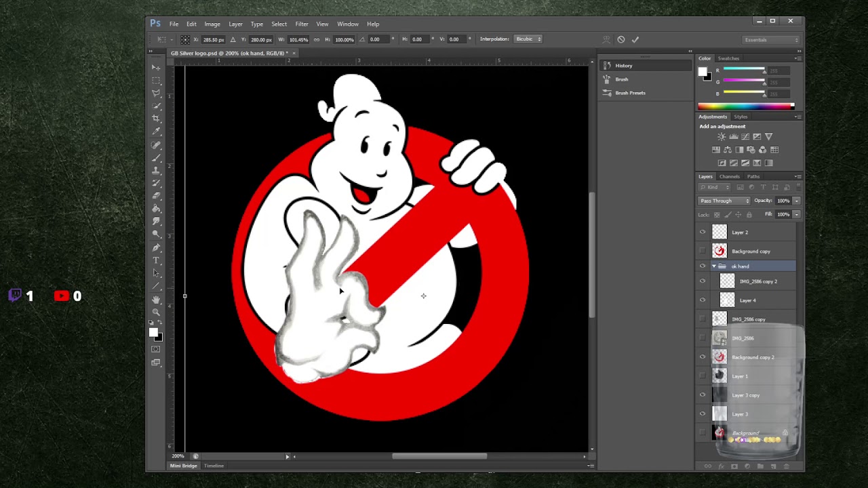Select the Quick Selection tool

tap(156, 106)
